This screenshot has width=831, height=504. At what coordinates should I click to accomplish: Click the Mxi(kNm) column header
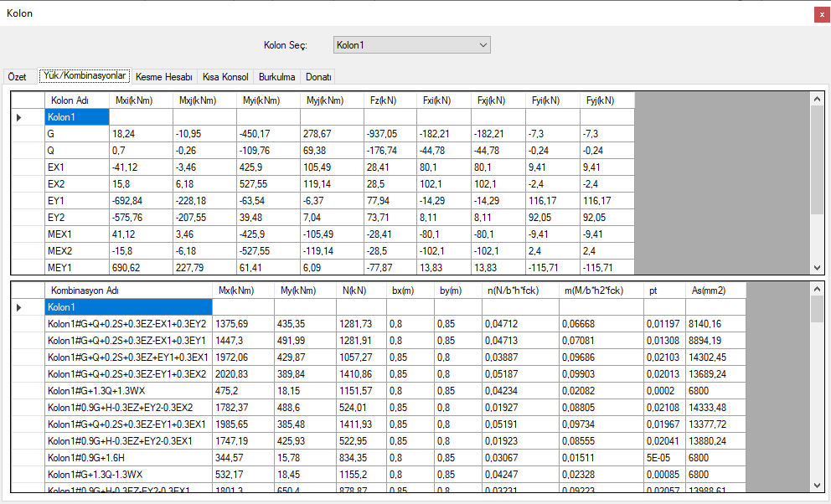141,100
